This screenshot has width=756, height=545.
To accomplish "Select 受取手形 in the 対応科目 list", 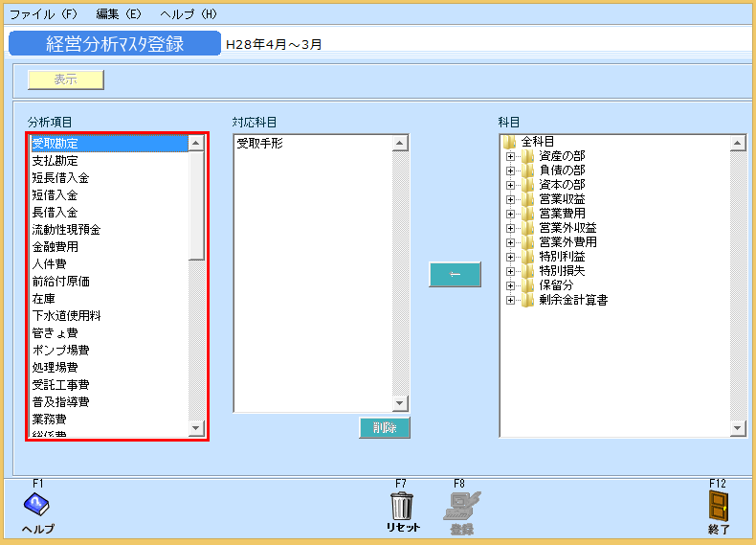I will (x=313, y=144).
